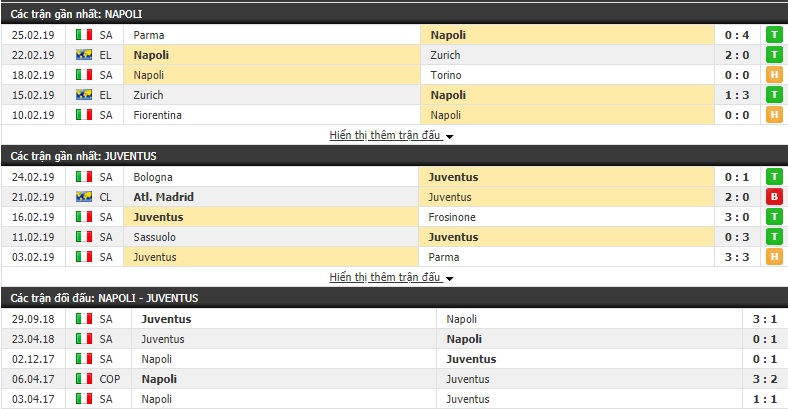Click the COP competition label on 06.04.17
The image size is (788, 409).
110,379
